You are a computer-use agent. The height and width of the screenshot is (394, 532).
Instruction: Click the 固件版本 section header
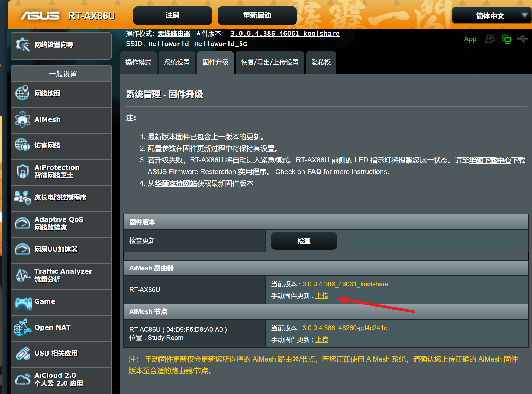click(326, 222)
